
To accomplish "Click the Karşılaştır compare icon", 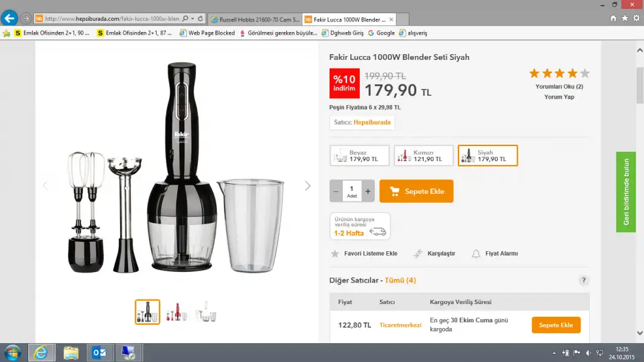I will coord(418,254).
